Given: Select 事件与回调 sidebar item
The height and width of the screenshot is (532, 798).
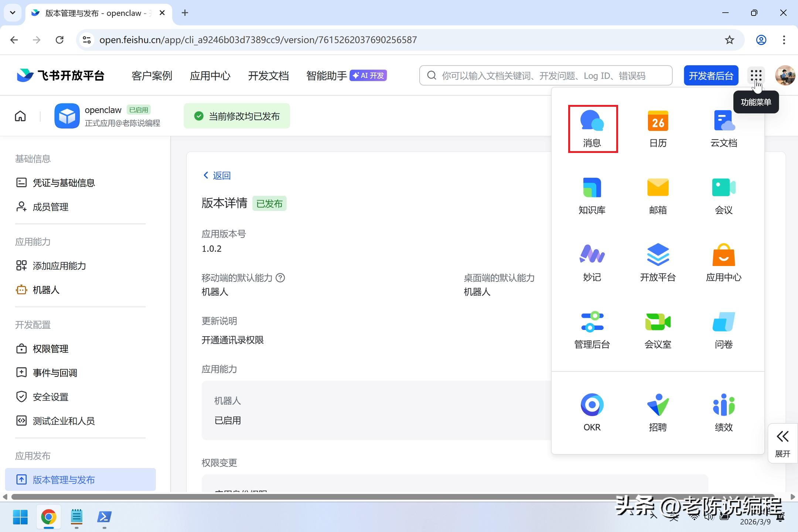Looking at the screenshot, I should pos(55,373).
